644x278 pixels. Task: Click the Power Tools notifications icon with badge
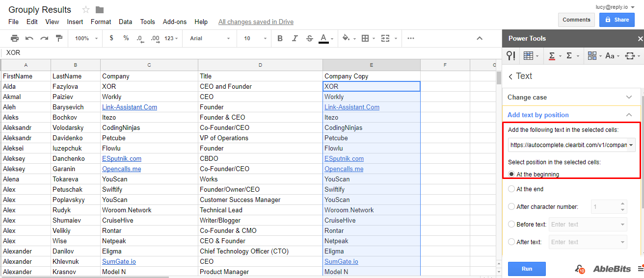[x=580, y=269]
